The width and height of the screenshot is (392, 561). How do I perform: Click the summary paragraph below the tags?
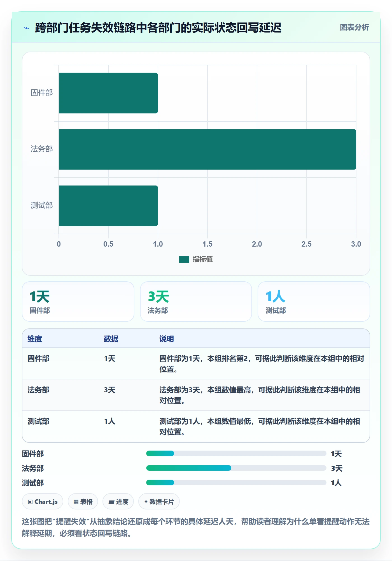(196, 527)
